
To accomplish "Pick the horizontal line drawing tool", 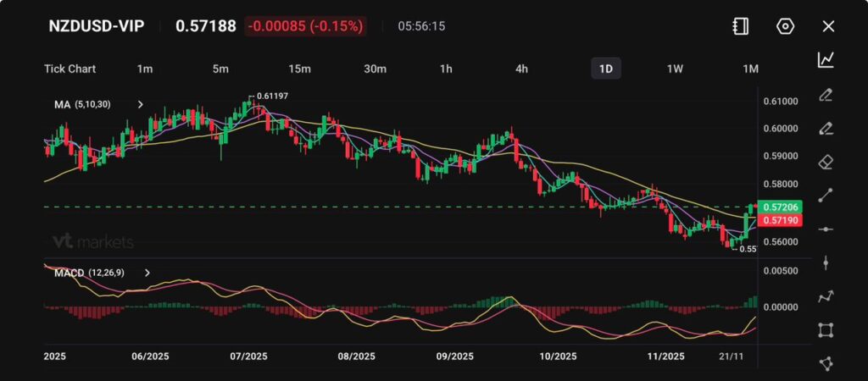I will pyautogui.click(x=826, y=229).
